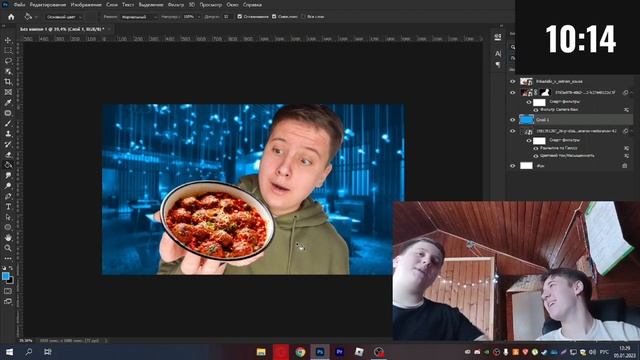The width and height of the screenshot is (640, 360).
Task: Toggle visibility of Размытие по Гауссу filter
Action: click(x=536, y=149)
